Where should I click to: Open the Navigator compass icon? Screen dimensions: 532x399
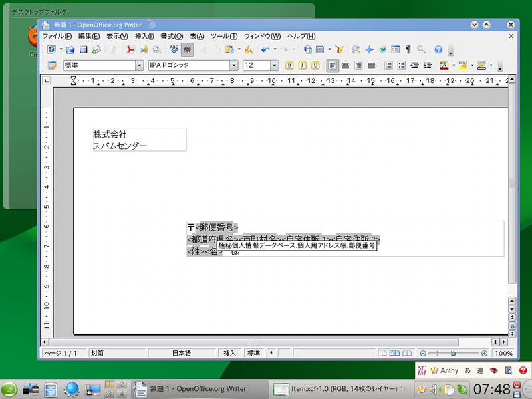[369, 49]
